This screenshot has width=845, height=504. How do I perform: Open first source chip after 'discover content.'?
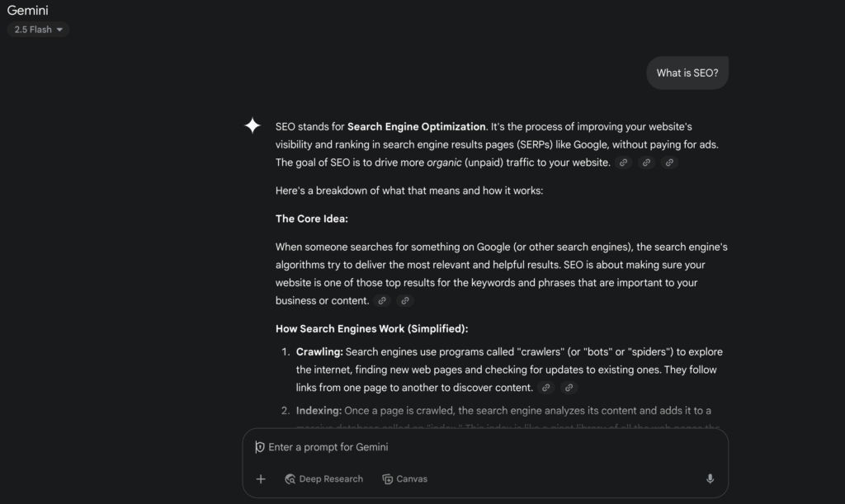pyautogui.click(x=545, y=388)
